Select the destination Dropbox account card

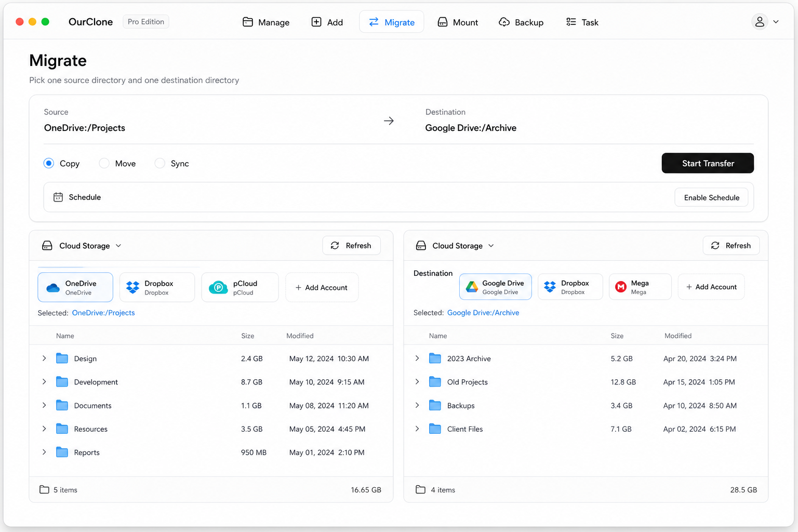(x=570, y=287)
